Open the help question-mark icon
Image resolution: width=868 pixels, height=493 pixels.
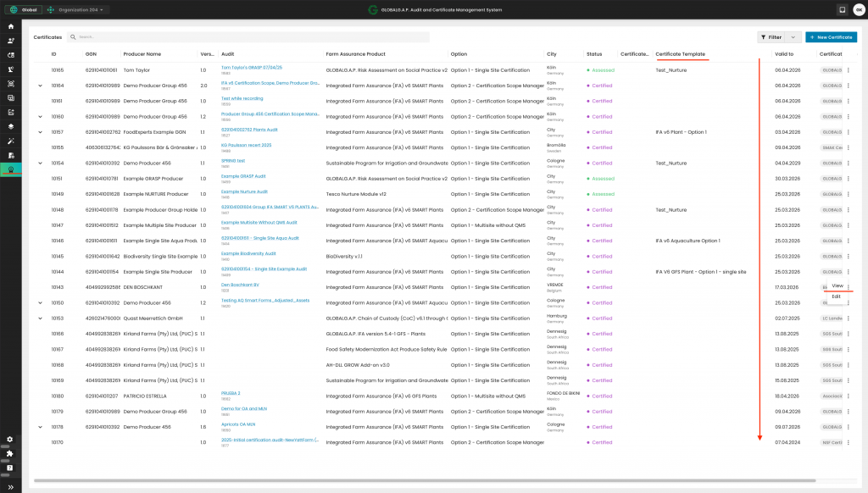[10, 468]
